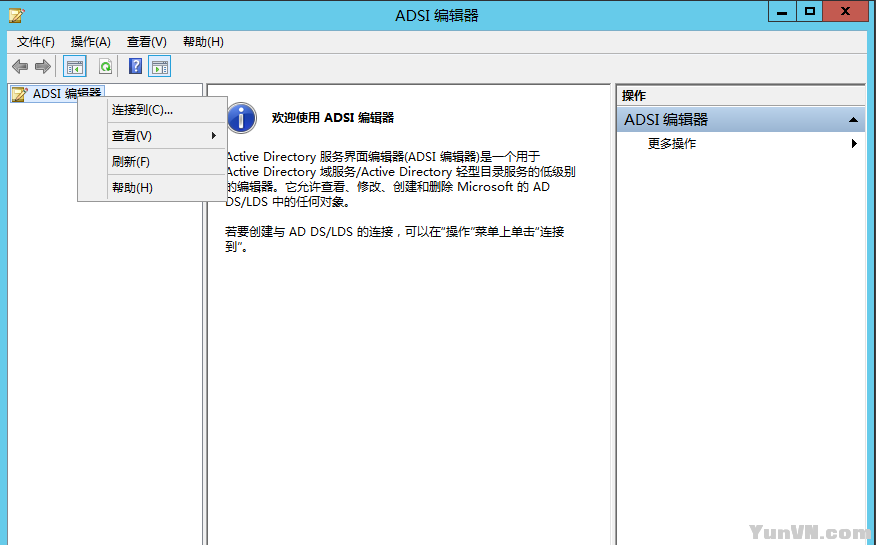Click the 操作 pane title
Screen dimensions: 876x545
634,95
